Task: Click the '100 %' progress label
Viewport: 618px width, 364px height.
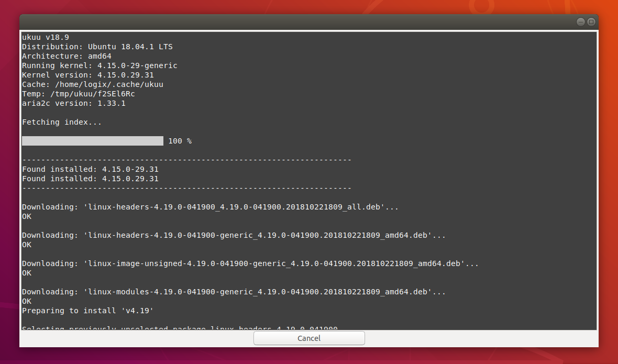Action: tap(180, 141)
